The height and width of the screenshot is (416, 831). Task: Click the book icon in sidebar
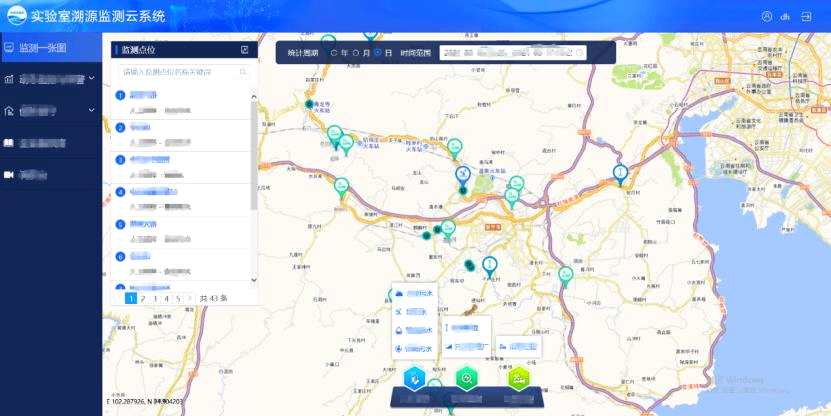click(x=8, y=143)
